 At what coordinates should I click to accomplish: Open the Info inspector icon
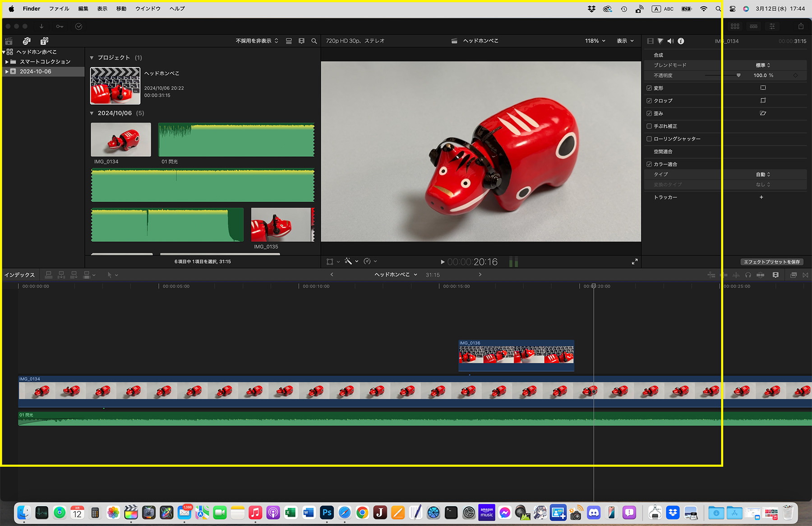click(681, 41)
